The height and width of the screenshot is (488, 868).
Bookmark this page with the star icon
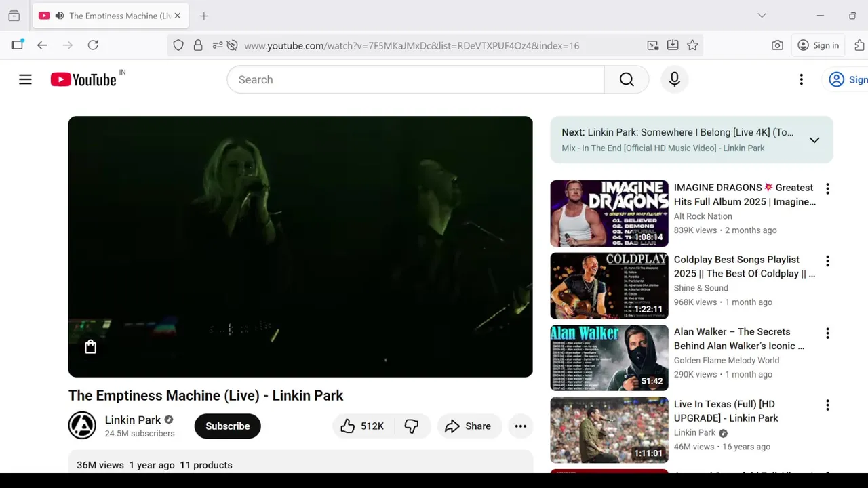[x=692, y=45]
